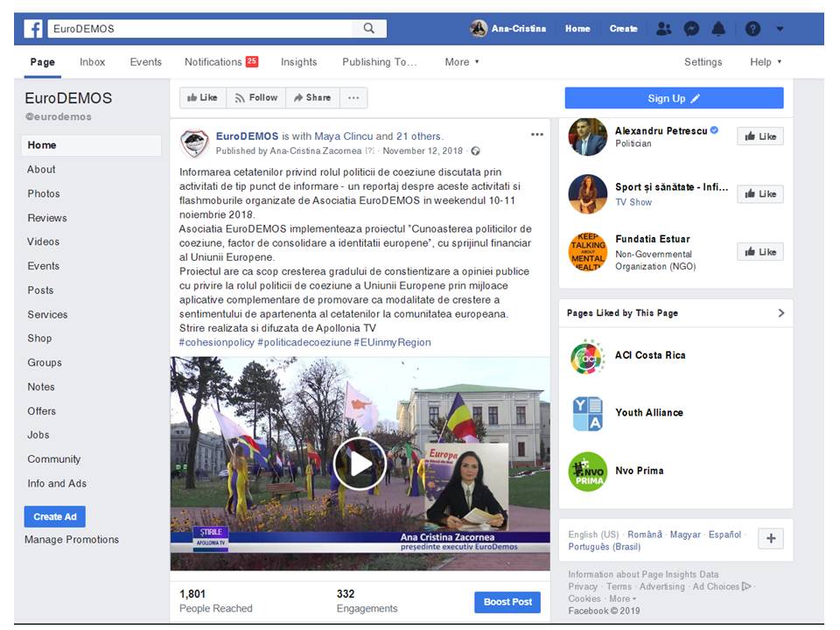Click ACI Costa Rica logo
The width and height of the screenshot is (840, 630).
[588, 356]
